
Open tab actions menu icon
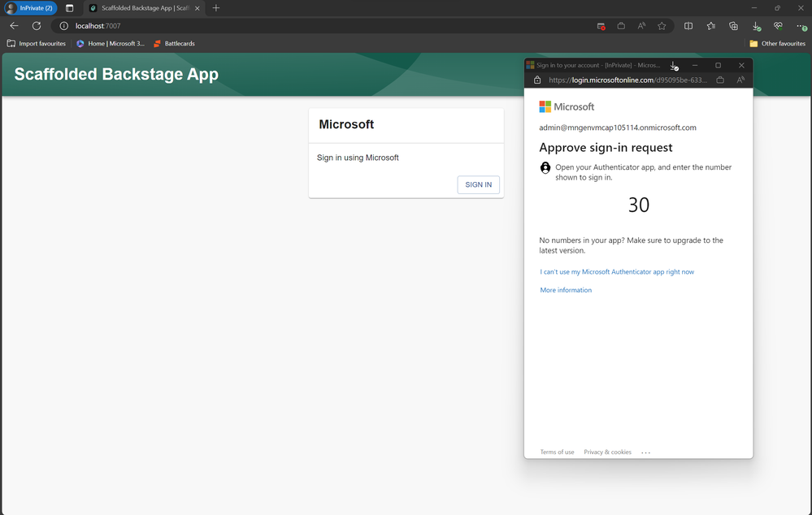[x=69, y=8]
